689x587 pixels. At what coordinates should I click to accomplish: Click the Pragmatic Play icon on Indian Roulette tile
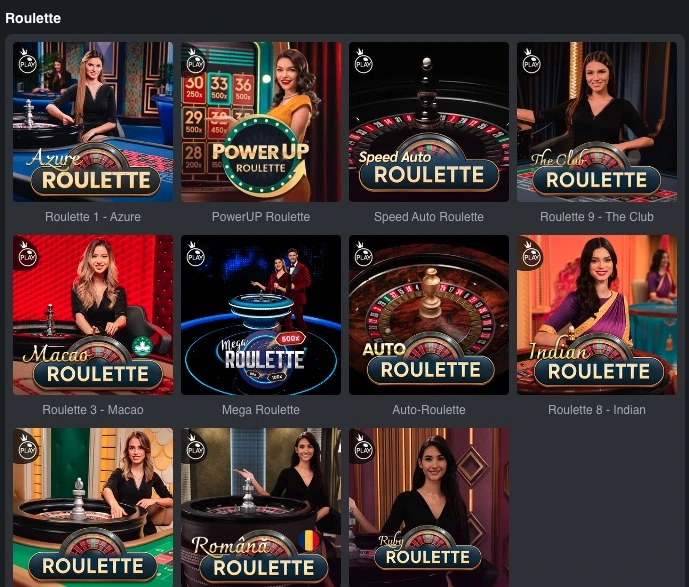coord(531,255)
